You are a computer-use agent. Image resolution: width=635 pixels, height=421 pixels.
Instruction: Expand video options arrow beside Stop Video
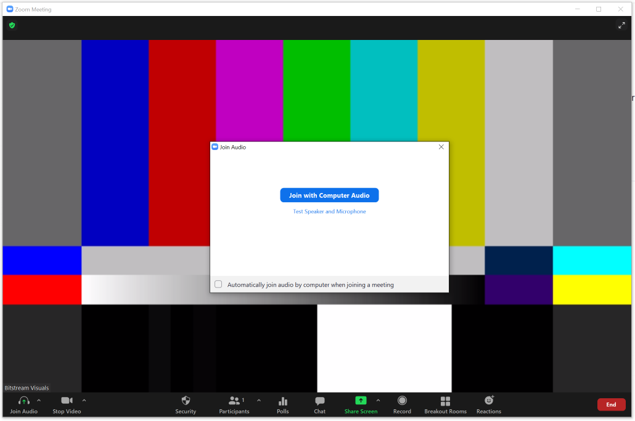pyautogui.click(x=84, y=400)
